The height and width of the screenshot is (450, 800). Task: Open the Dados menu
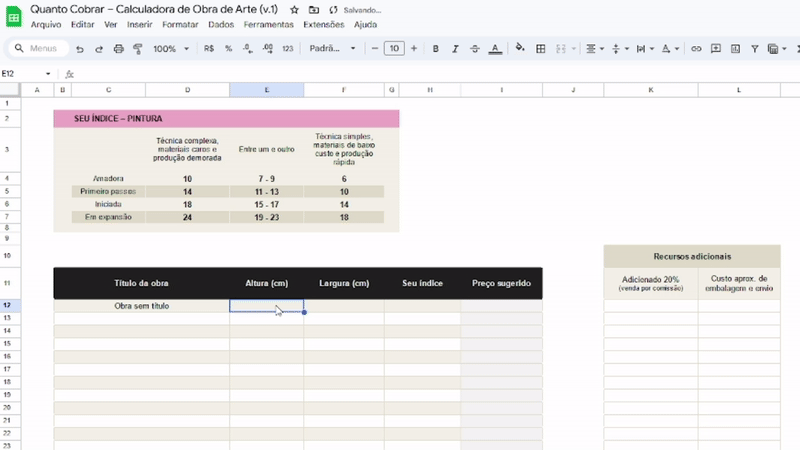[221, 24]
